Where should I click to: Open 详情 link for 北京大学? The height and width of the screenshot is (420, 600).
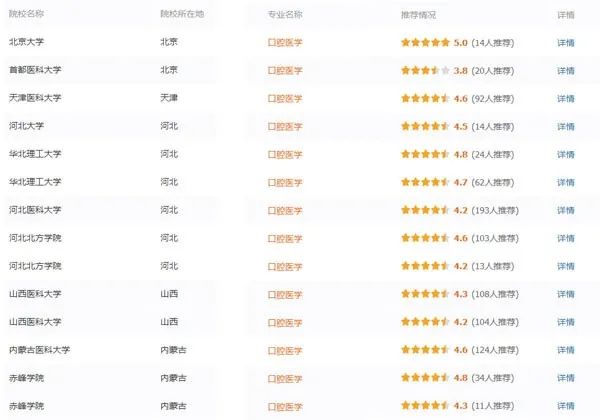point(566,42)
